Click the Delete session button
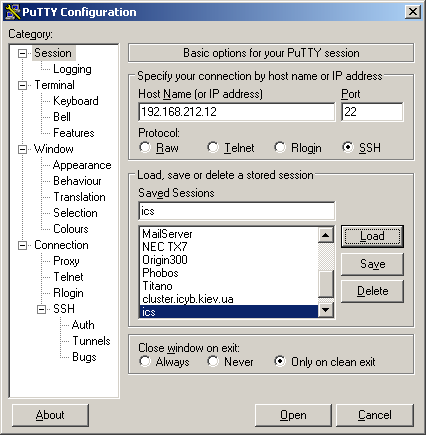Viewport: 426px width, 435px height. [372, 291]
